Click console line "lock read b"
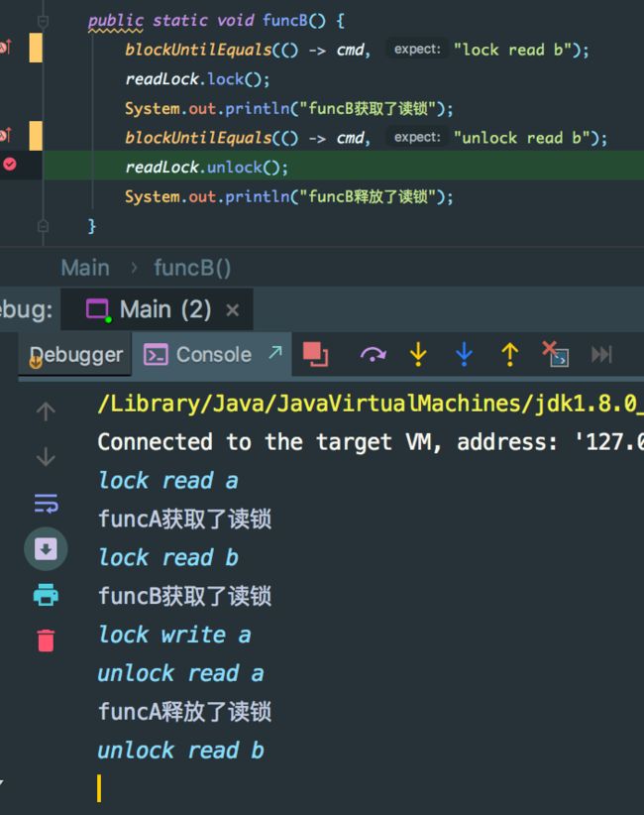The height and width of the screenshot is (815, 644). (168, 558)
